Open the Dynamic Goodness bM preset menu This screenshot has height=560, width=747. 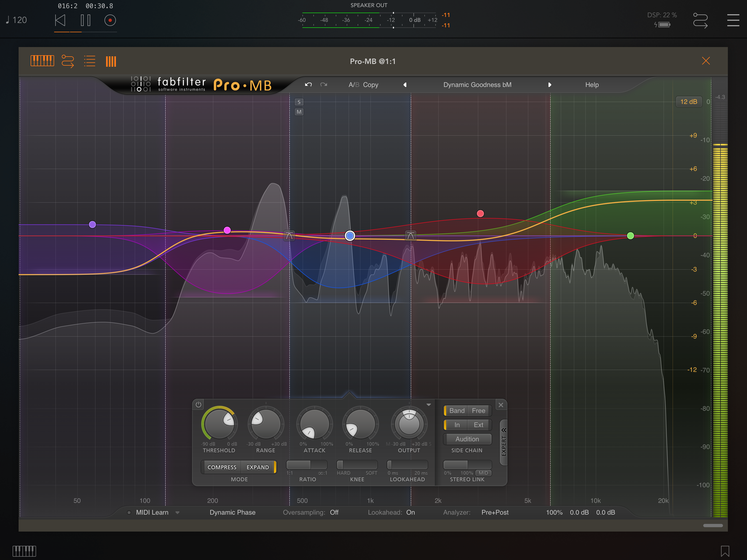tap(477, 85)
